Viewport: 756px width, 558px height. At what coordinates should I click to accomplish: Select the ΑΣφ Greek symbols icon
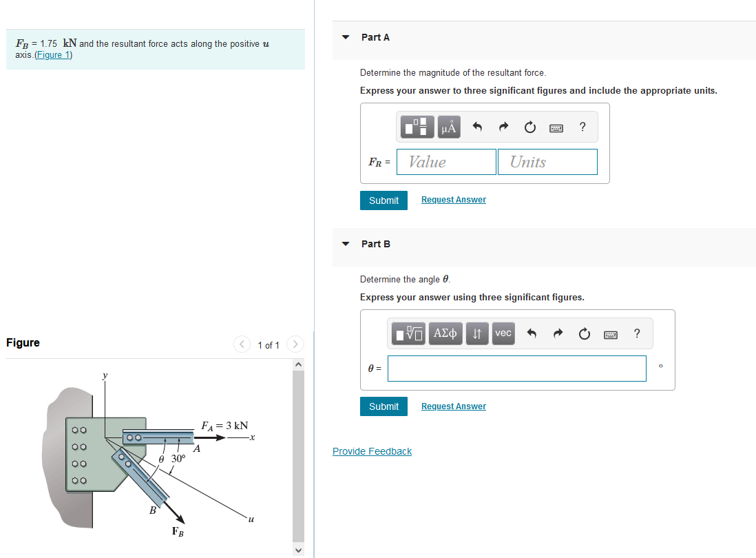pyautogui.click(x=445, y=333)
